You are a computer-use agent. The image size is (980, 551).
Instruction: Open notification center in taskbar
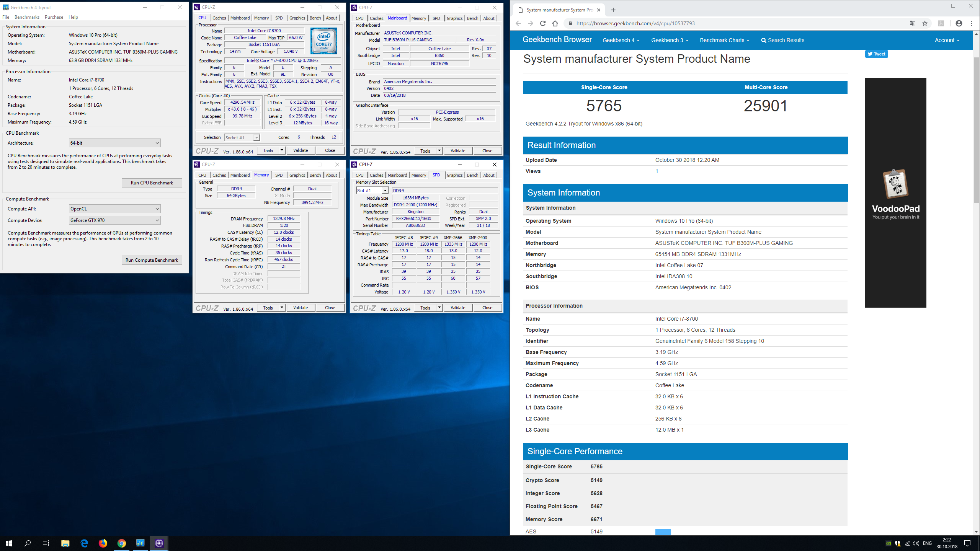[967, 543]
